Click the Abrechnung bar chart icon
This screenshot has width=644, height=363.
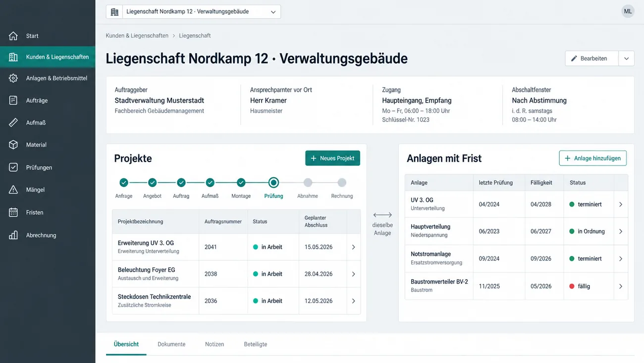[x=13, y=235]
